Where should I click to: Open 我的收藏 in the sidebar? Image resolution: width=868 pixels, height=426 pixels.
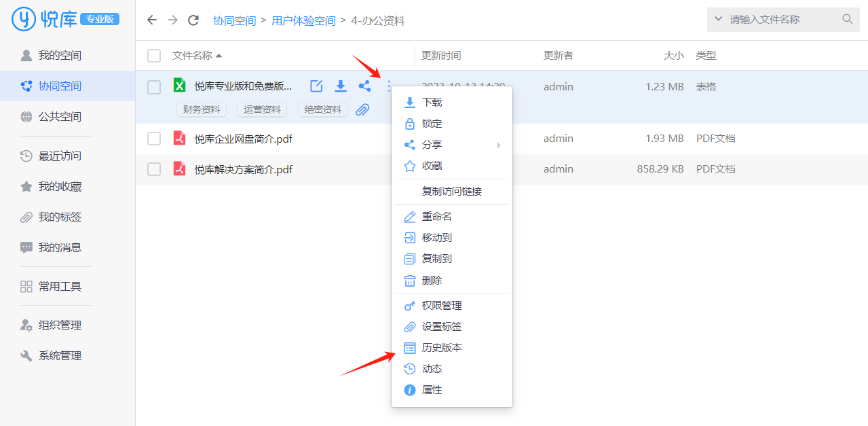[x=60, y=187]
